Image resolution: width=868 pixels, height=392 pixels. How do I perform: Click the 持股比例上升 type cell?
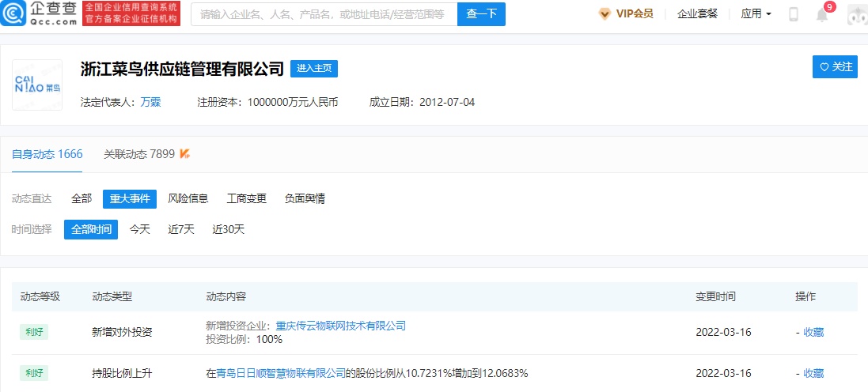pyautogui.click(x=123, y=373)
